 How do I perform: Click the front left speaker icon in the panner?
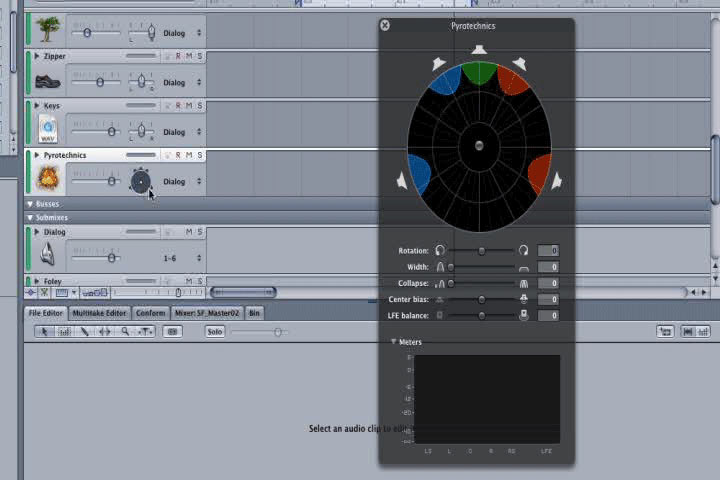pyautogui.click(x=439, y=63)
